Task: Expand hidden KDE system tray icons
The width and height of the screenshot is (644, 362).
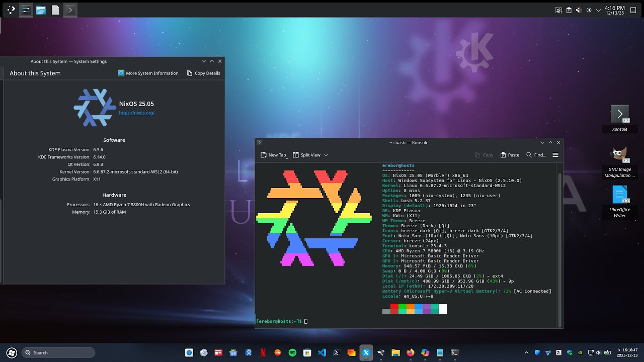Action: coord(598,10)
